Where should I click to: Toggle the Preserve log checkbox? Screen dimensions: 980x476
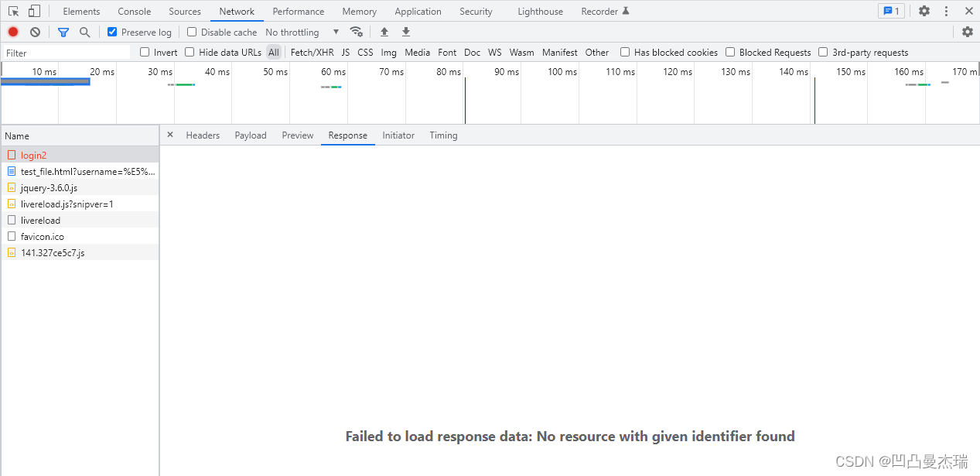coord(112,33)
